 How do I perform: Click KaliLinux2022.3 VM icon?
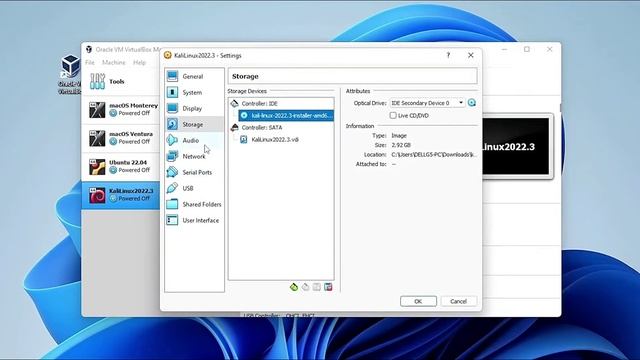(97, 196)
